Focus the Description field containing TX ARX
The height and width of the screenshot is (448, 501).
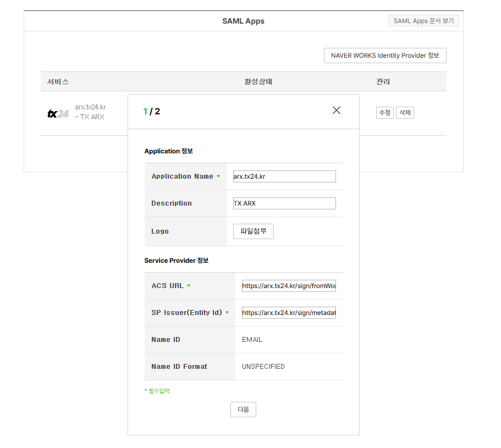pyautogui.click(x=284, y=203)
